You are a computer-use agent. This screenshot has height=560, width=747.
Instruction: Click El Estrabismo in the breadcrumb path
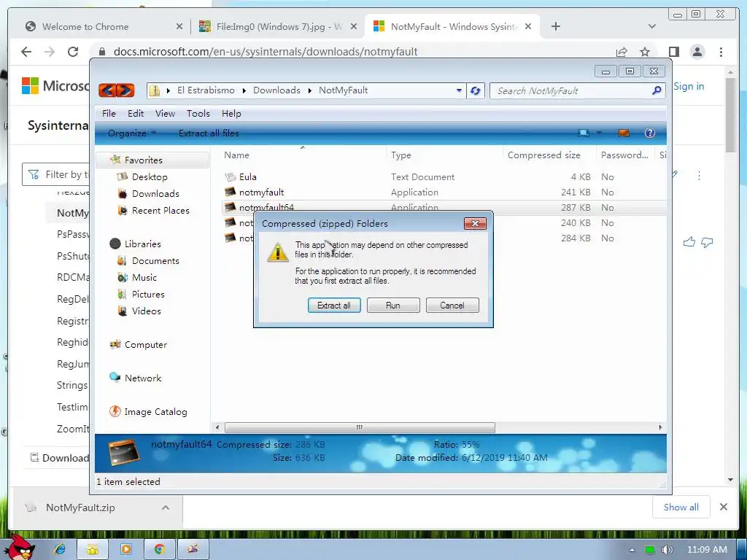pos(206,90)
